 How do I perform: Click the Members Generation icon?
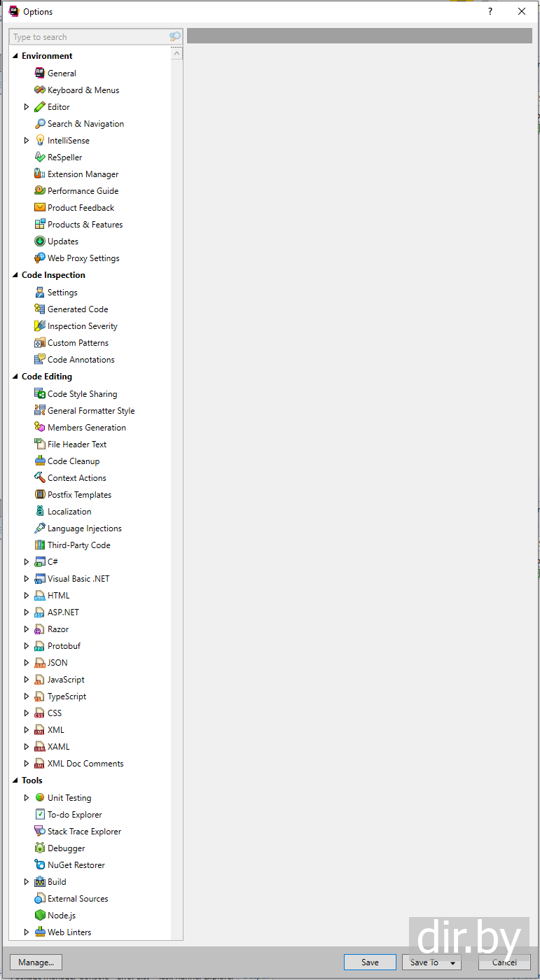tap(40, 427)
